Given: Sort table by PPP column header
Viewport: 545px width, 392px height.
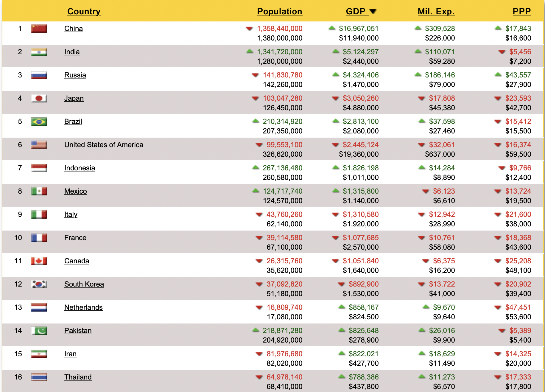Looking at the screenshot, I should point(521,12).
